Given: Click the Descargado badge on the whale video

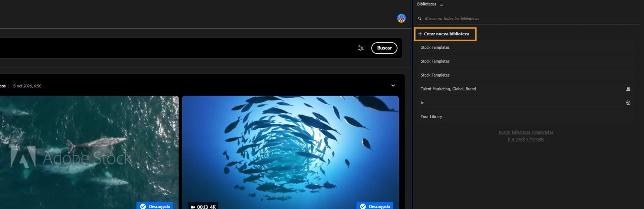Looking at the screenshot, I should 155,206.
